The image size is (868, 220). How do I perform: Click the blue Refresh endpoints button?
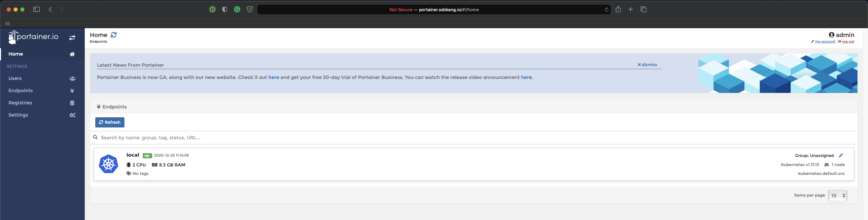coord(110,122)
